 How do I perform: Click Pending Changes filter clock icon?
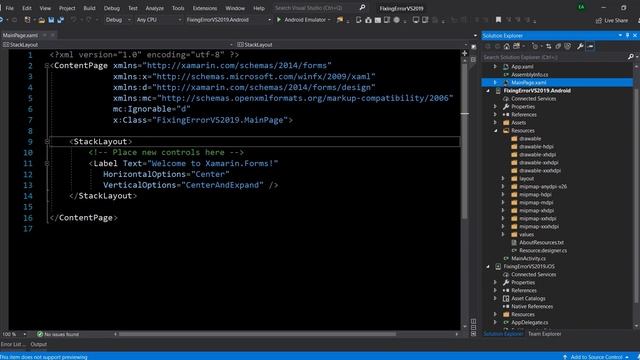click(535, 47)
